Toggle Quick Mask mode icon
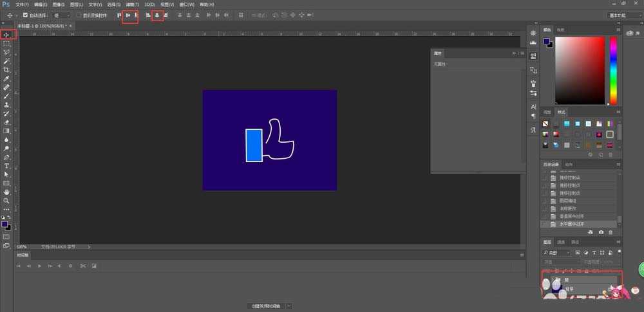The width and height of the screenshot is (644, 312). tap(7, 237)
